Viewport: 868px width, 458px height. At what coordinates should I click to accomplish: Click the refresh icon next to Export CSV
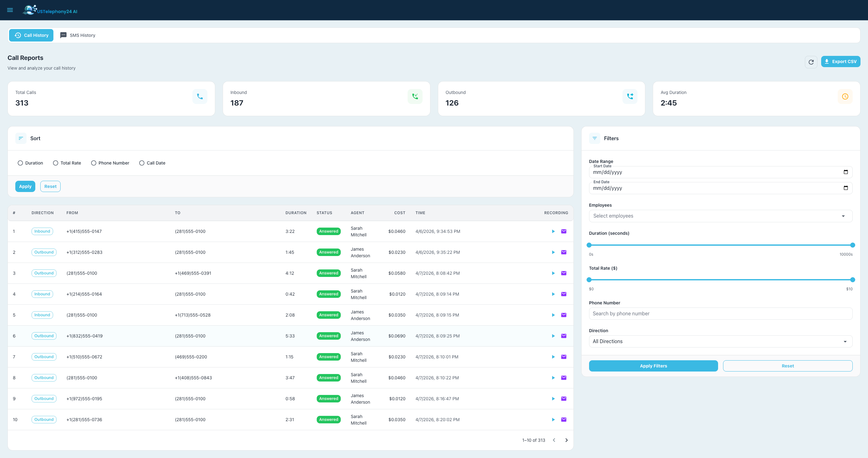811,62
